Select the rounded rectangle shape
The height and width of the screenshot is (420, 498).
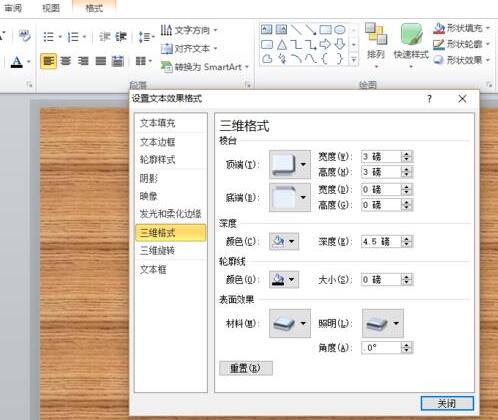pyautogui.click(x=267, y=44)
